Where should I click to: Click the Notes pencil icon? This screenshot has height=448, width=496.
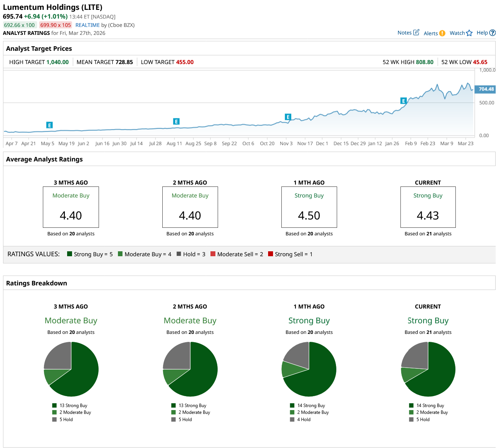416,33
